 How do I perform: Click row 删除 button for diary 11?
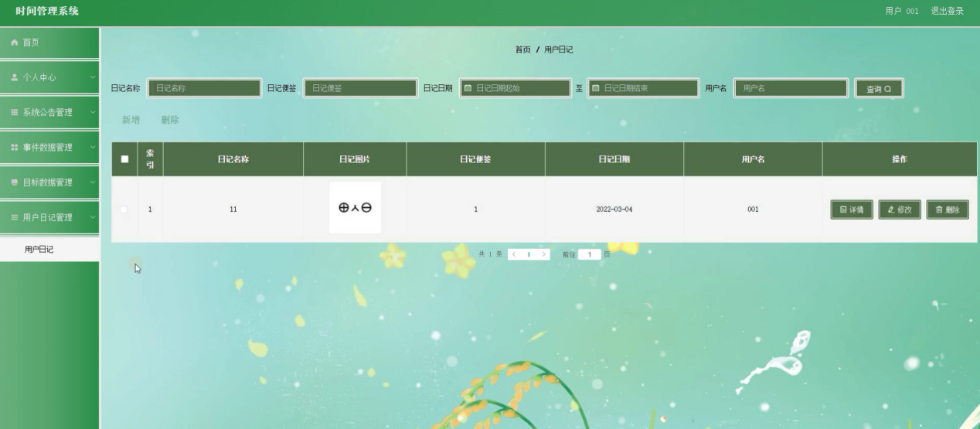coord(948,209)
